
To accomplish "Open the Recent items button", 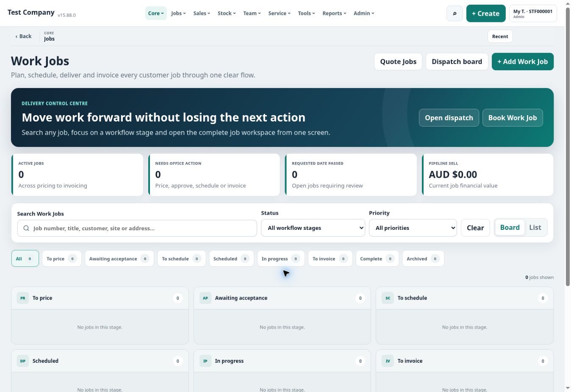I will click(x=500, y=36).
